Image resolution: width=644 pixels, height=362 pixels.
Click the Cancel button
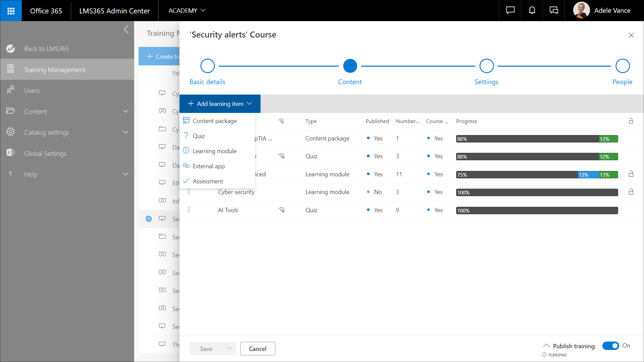pos(258,349)
